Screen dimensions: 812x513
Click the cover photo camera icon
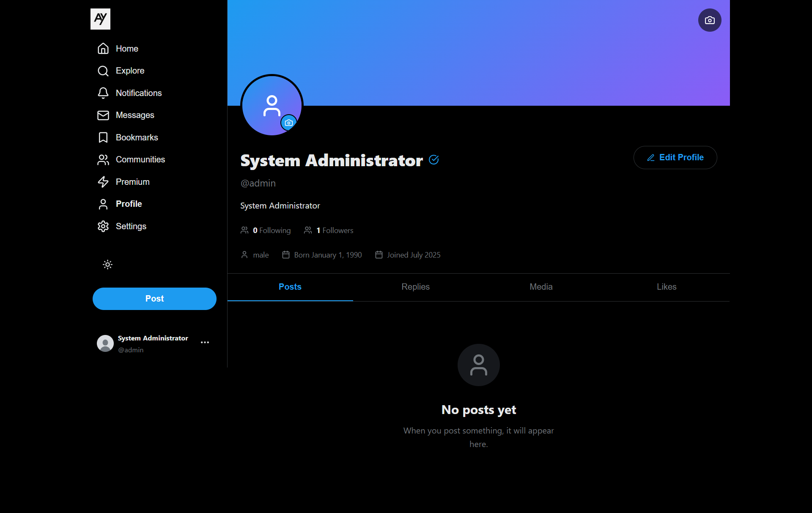click(709, 20)
